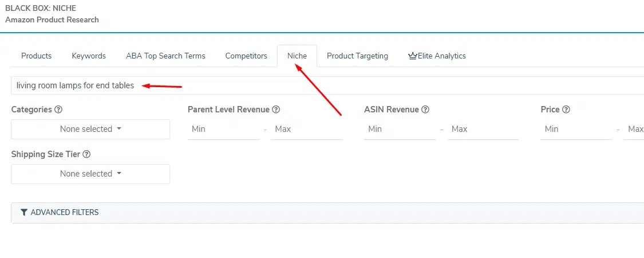
Task: Click the niche keyword search field
Action: pos(326,85)
